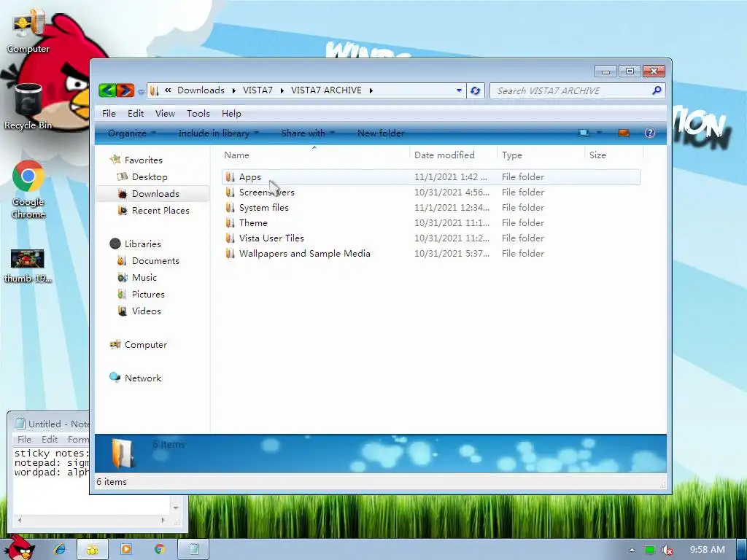Open the View menu in Explorer
Image resolution: width=747 pixels, height=560 pixels.
pyautogui.click(x=166, y=113)
